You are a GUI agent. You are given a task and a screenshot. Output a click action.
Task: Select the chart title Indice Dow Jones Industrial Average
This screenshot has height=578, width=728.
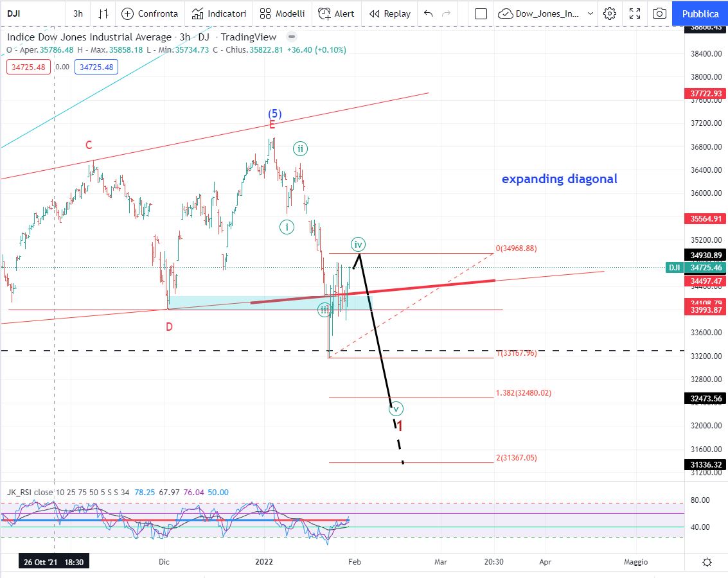click(x=89, y=37)
